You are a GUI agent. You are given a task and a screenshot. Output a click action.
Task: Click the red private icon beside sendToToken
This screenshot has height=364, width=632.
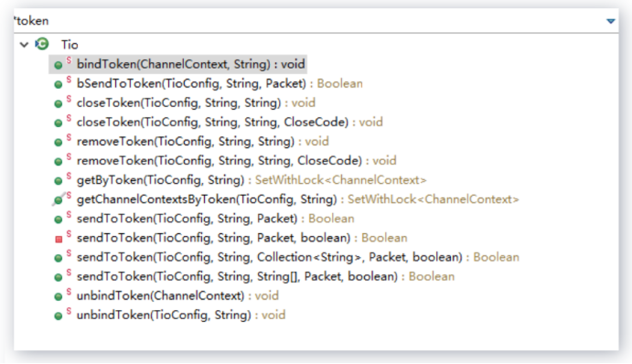[59, 239]
